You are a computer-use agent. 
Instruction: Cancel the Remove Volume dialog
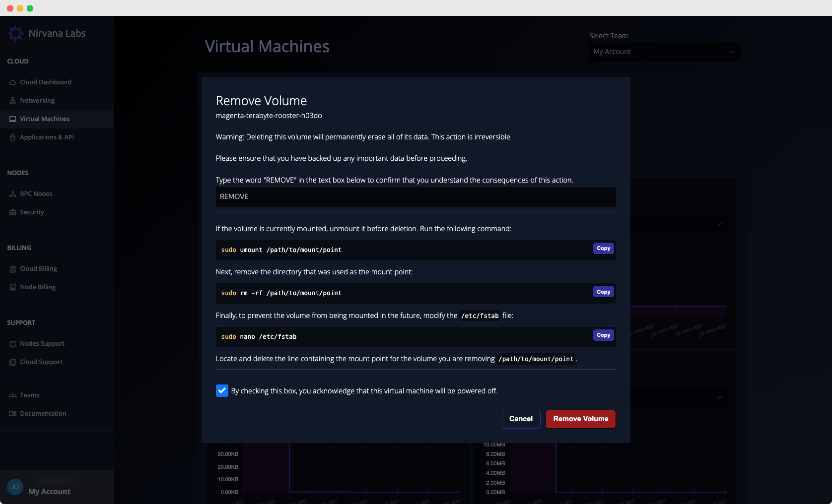pos(521,419)
